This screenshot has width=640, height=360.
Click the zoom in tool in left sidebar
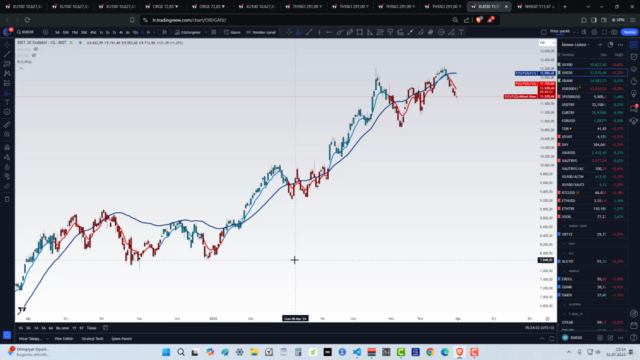click(x=7, y=134)
